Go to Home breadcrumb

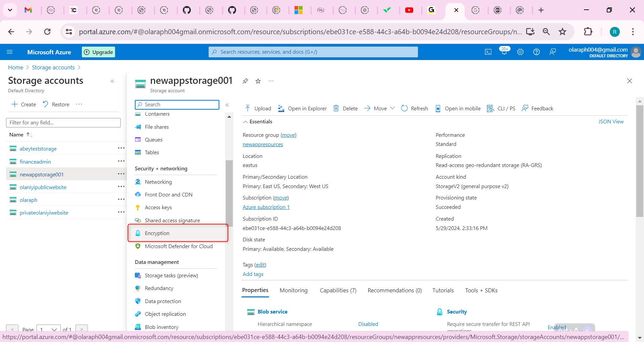click(x=15, y=67)
